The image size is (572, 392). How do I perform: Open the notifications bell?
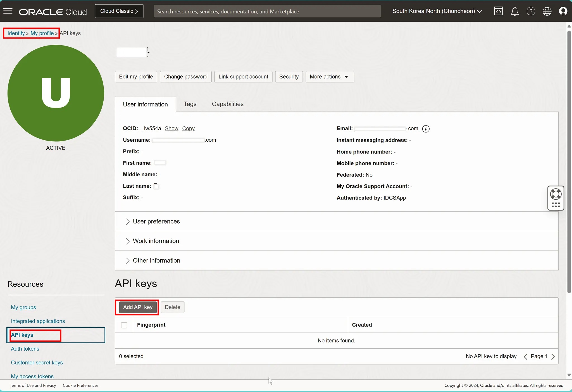coord(515,11)
